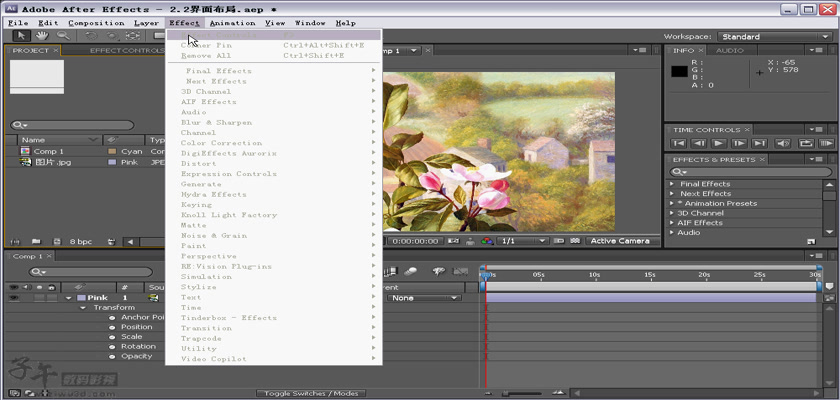Select the Rotation tool in toolbar

[91, 36]
